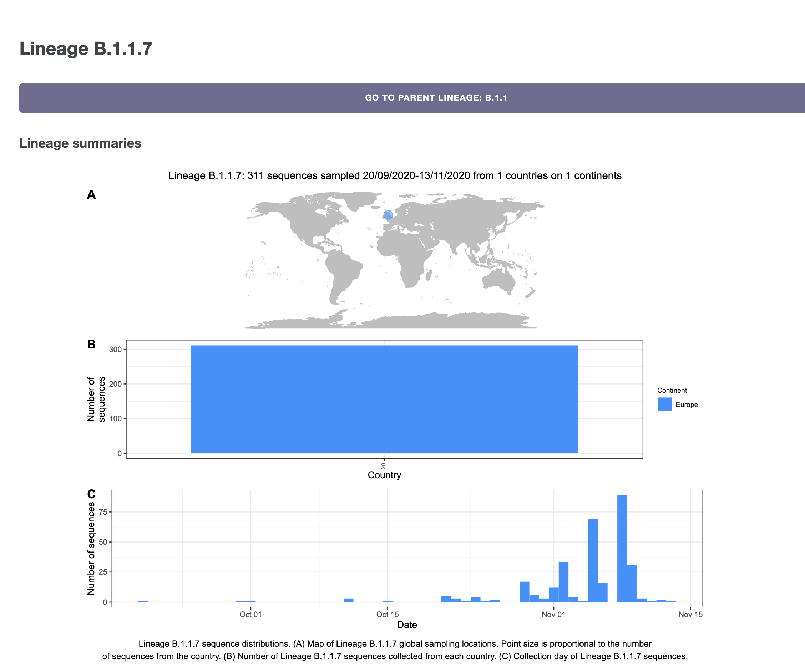Click the 300 y-axis tick in chart B

[x=115, y=350]
